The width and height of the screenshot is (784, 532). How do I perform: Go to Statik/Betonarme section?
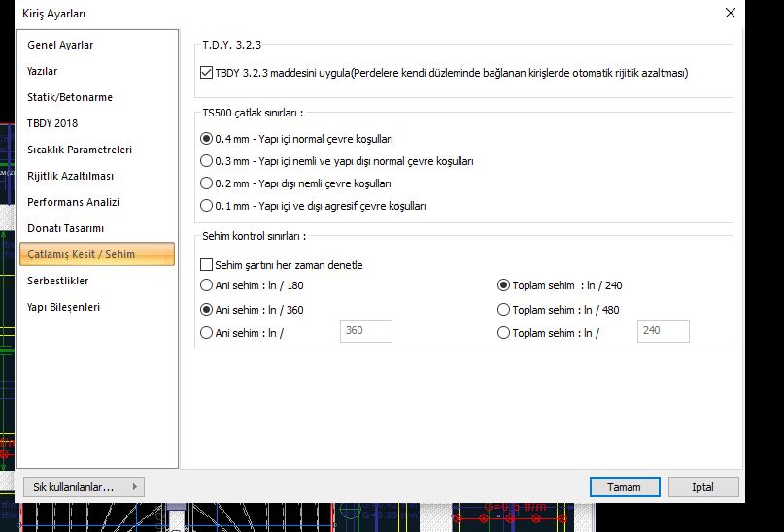pyautogui.click(x=68, y=97)
